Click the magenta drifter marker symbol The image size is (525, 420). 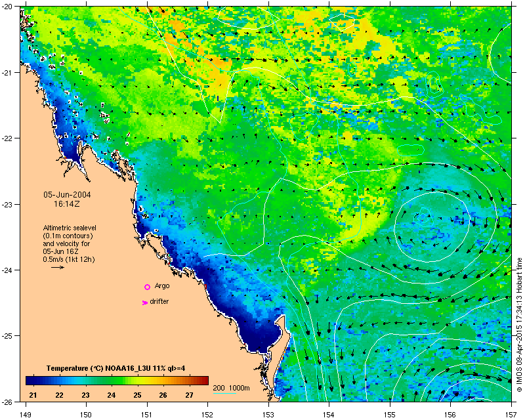click(145, 303)
